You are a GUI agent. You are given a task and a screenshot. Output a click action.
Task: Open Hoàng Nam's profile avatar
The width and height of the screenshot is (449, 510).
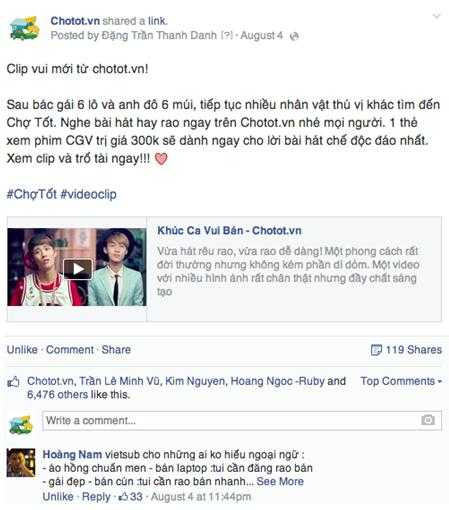coord(21,462)
